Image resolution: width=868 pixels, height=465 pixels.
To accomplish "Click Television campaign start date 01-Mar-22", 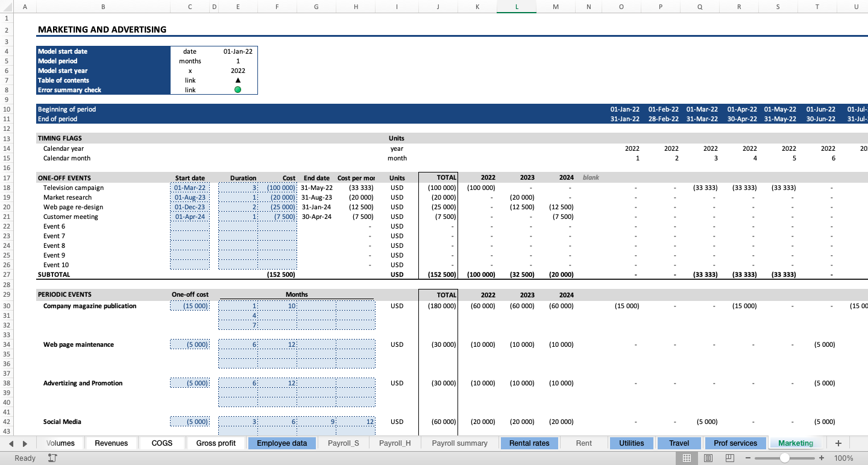I will [190, 188].
